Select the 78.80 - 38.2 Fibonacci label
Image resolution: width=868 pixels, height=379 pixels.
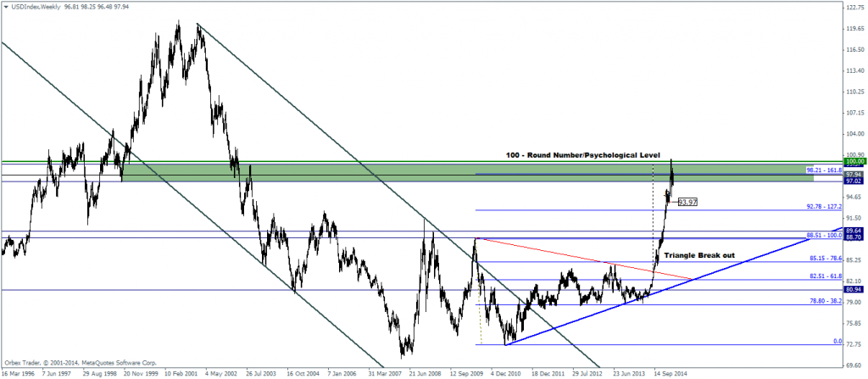[x=825, y=301]
